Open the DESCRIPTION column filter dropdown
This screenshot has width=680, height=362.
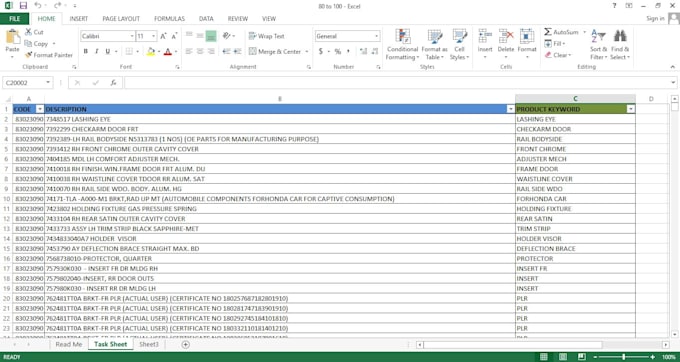[510, 109]
